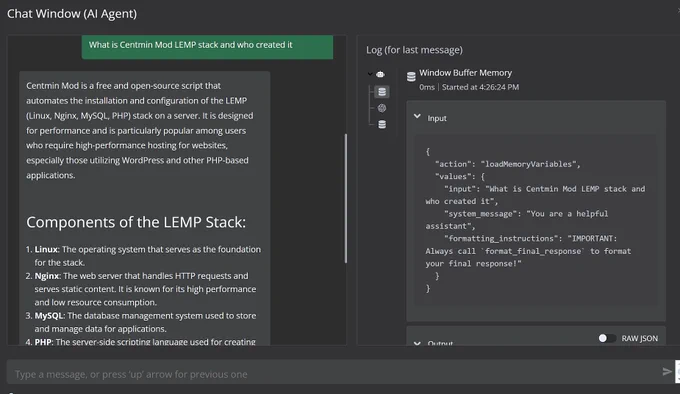The image size is (680, 394).
Task: Click the 'Log (for last message)' heading
Action: 414,50
